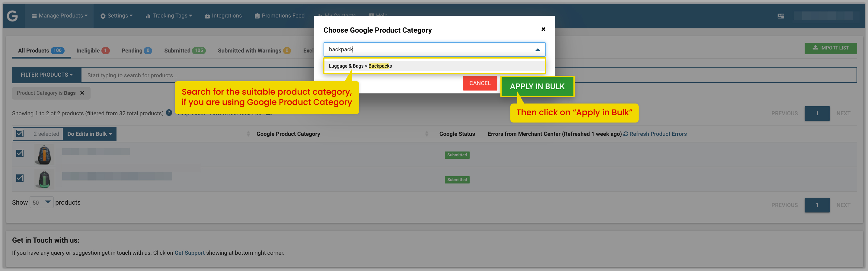Screen dimensions: 868x271
Task: Click the G logo icon
Action: pyautogui.click(x=12, y=16)
